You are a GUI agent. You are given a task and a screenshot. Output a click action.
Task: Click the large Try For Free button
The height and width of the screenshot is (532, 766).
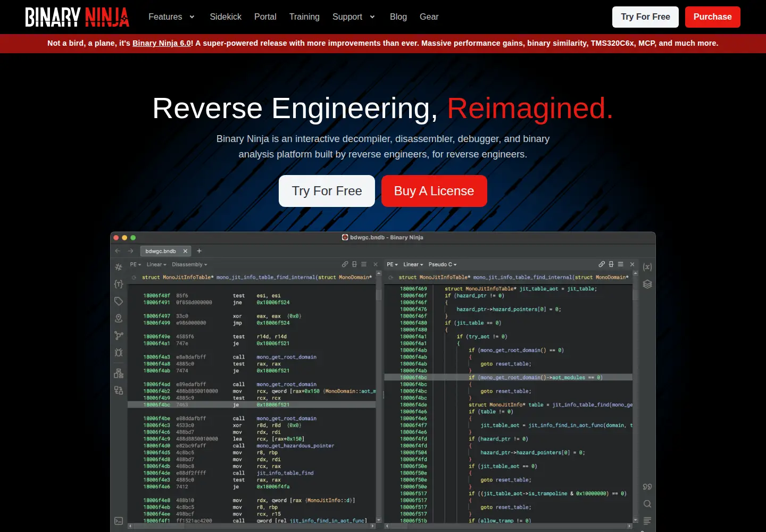[327, 191]
